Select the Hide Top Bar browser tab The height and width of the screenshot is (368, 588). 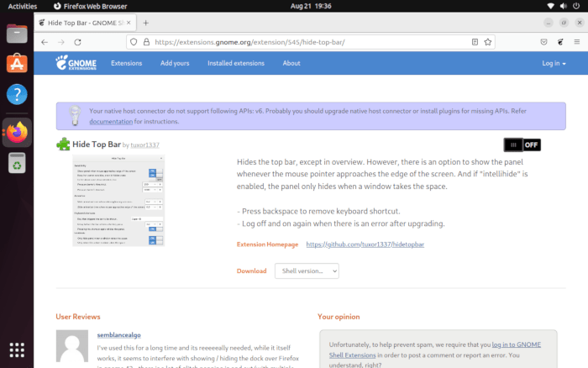tap(85, 23)
